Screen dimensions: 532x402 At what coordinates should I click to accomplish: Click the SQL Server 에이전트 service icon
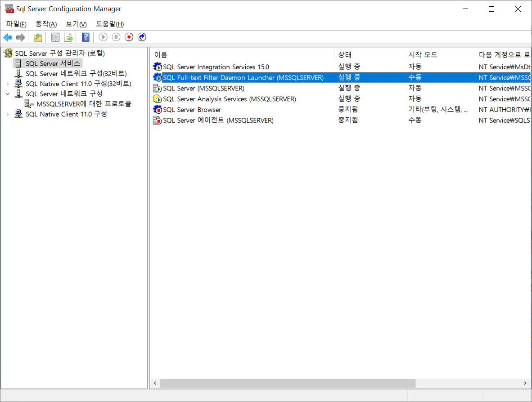tap(158, 120)
